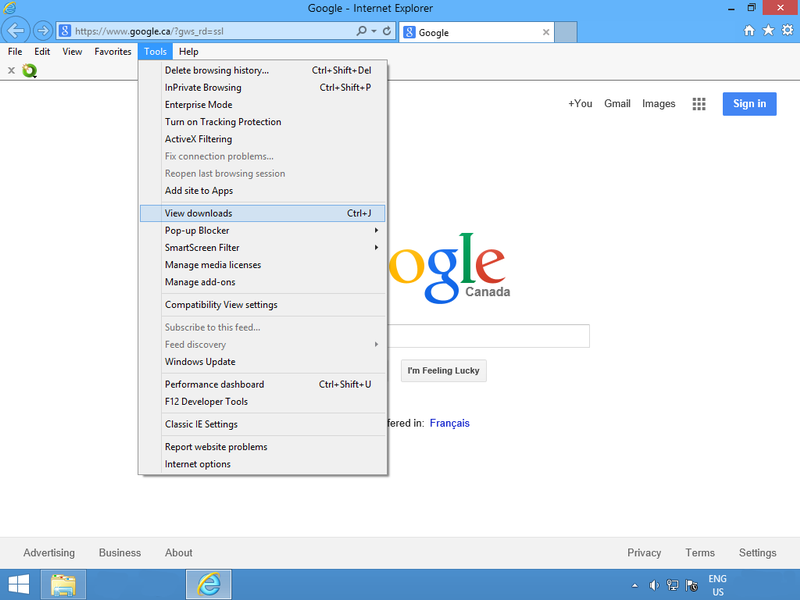The width and height of the screenshot is (800, 600).
Task: Open the Google apps grid icon
Action: pyautogui.click(x=699, y=104)
